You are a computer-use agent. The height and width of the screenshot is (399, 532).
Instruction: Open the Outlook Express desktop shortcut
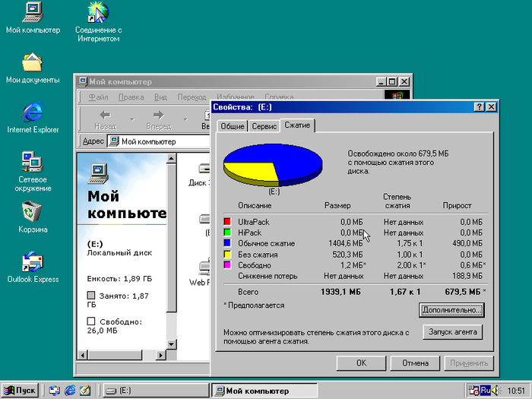pyautogui.click(x=33, y=262)
